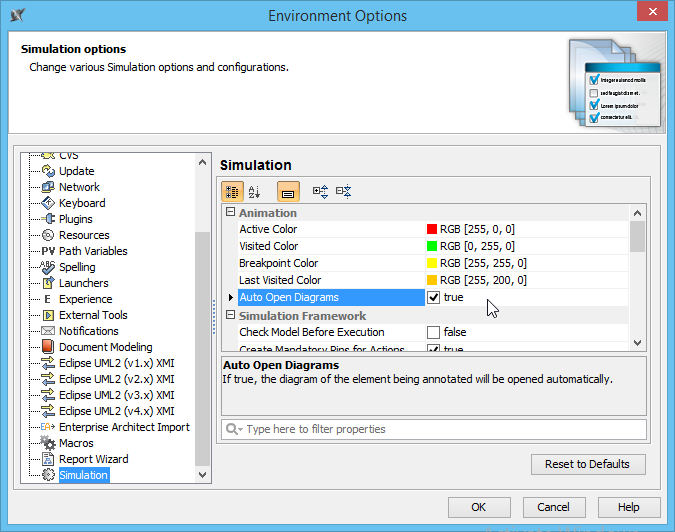Select the Active Color property row label

(x=268, y=229)
